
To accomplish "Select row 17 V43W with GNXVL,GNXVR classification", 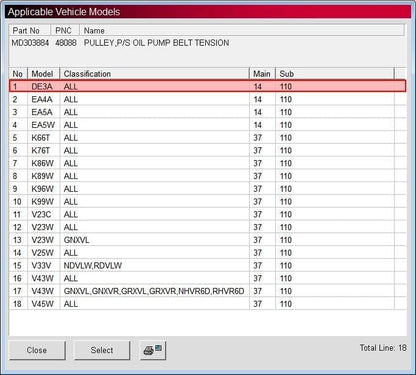I will [x=207, y=291].
